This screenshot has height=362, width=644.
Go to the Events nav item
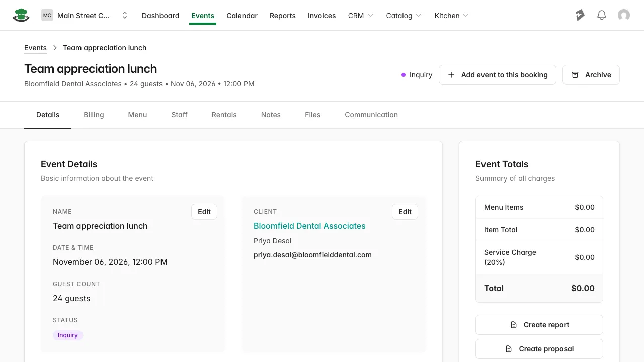203,16
